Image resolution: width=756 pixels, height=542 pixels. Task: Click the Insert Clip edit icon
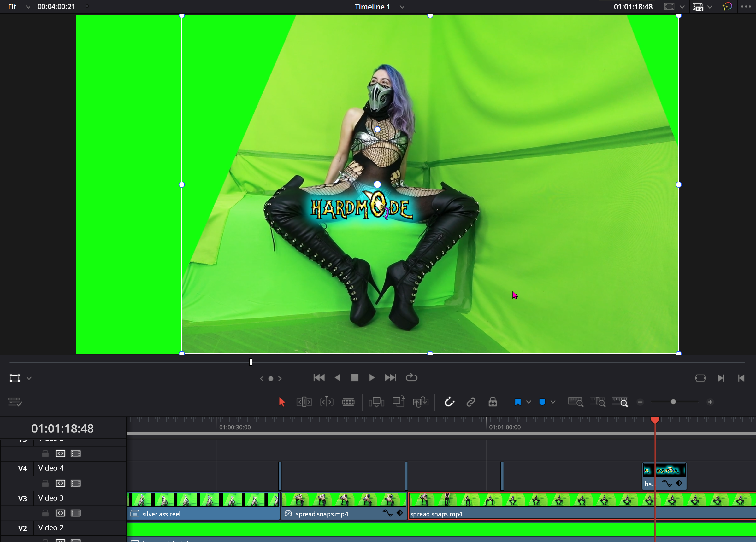376,402
